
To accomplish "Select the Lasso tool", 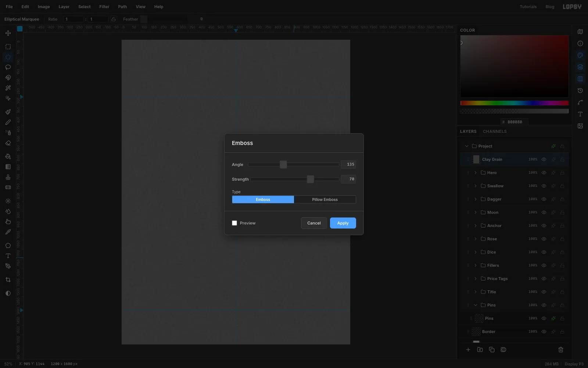I will (x=8, y=67).
